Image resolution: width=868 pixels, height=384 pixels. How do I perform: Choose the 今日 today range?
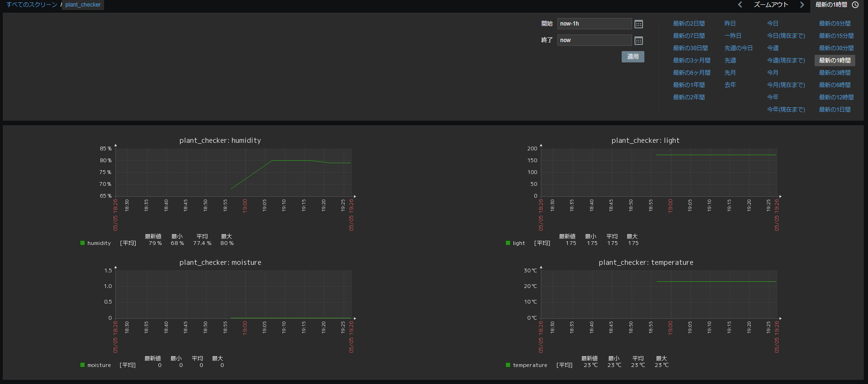[773, 24]
